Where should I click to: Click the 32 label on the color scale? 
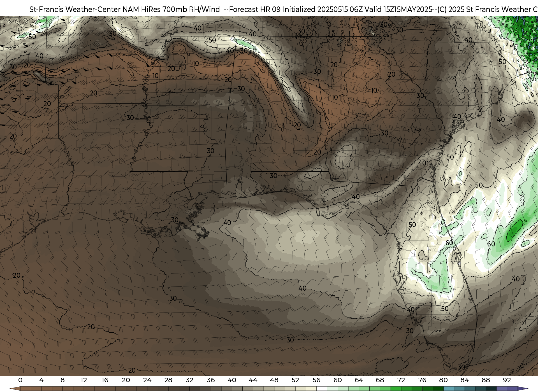(x=189, y=380)
